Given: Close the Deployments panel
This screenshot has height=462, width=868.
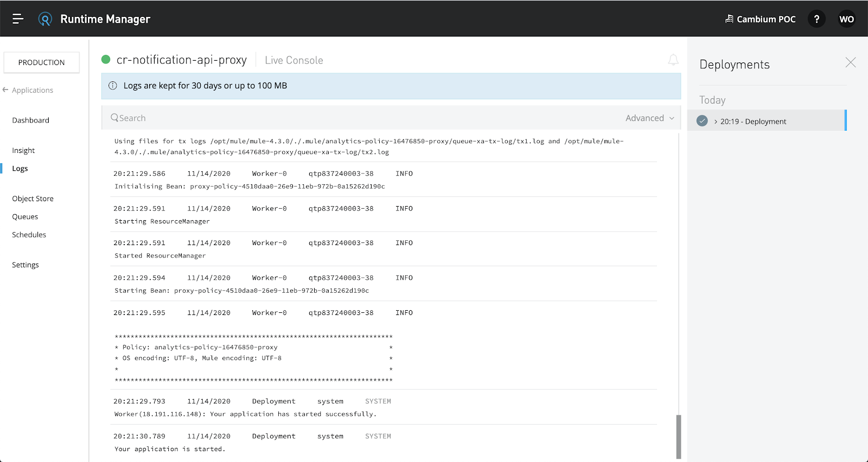Looking at the screenshot, I should click(x=850, y=63).
